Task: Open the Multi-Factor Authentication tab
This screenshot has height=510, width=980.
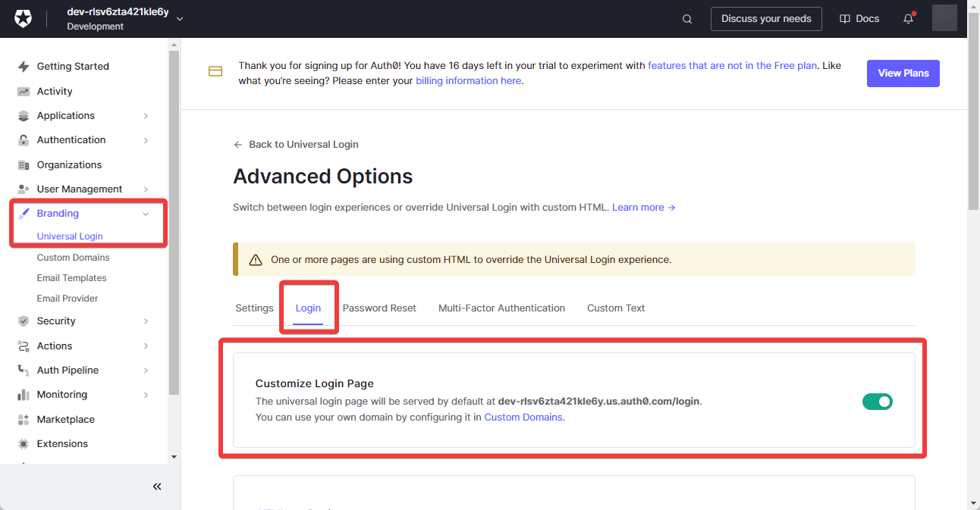Action: (501, 308)
